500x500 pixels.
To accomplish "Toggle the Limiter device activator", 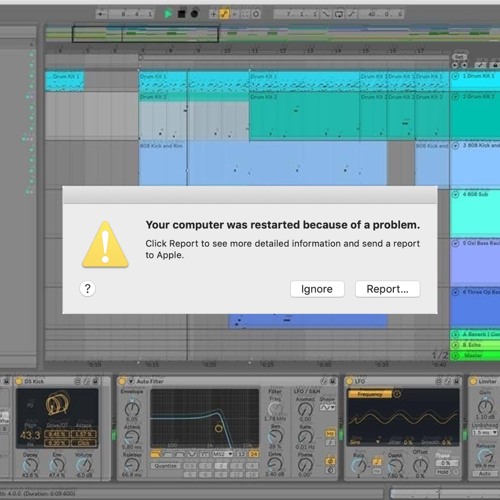I will tap(473, 381).
